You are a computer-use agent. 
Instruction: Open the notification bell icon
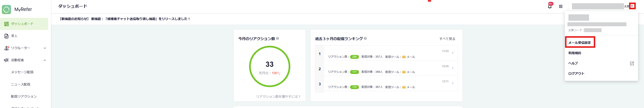pos(549,6)
